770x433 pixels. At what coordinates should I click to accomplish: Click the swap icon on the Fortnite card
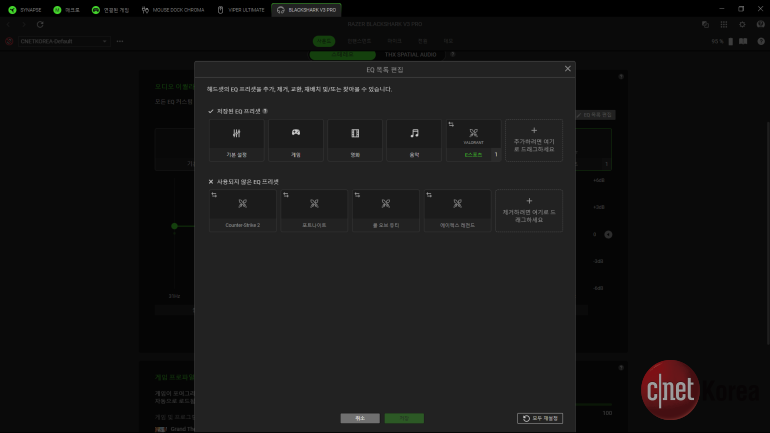(x=286, y=195)
